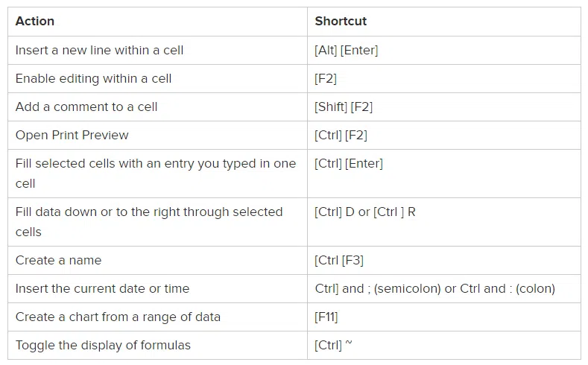Click the "Shortcut" column header
The image size is (588, 365).
tap(341, 22)
